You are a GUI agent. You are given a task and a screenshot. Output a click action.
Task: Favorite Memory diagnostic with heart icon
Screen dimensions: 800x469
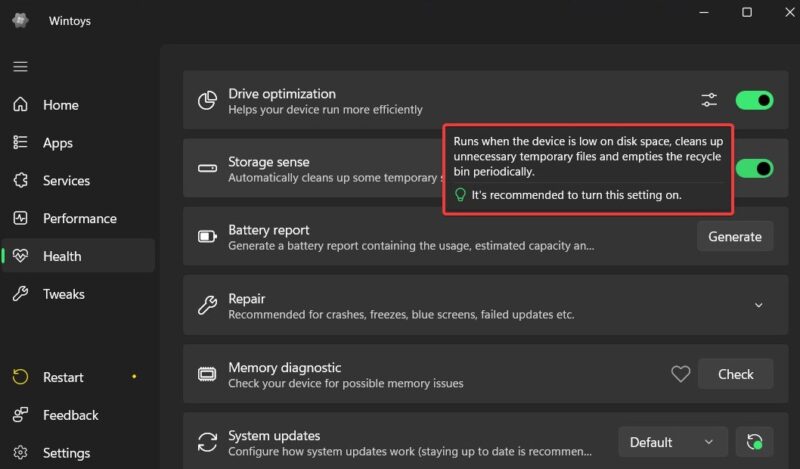[x=680, y=374]
